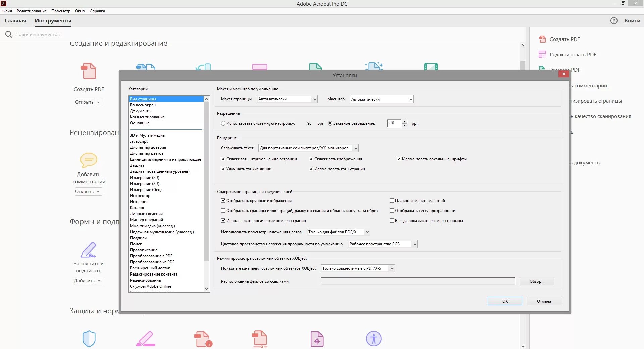Open the red PDF icon with warning badge
644x349 pixels.
click(x=203, y=339)
